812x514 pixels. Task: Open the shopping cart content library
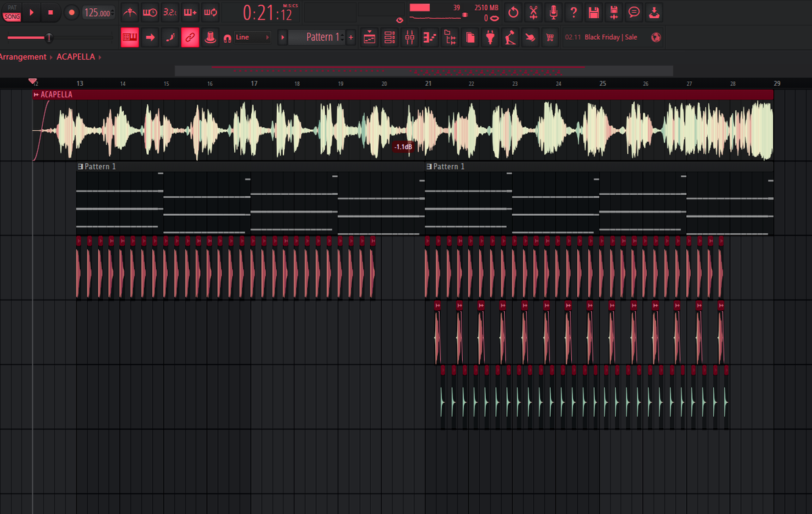(x=550, y=38)
